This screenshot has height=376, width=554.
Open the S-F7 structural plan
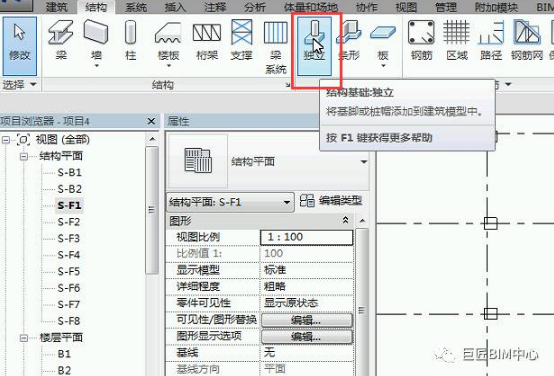(69, 304)
